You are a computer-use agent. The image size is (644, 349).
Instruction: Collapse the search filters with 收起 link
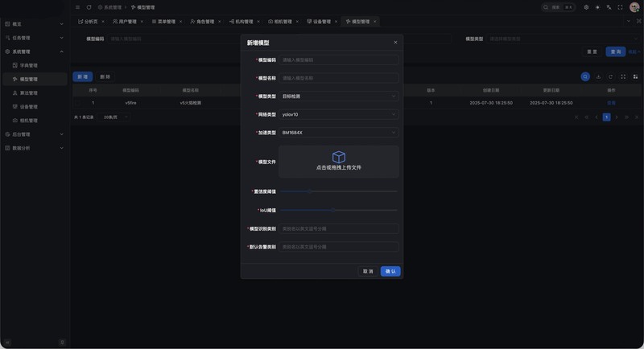tap(634, 51)
